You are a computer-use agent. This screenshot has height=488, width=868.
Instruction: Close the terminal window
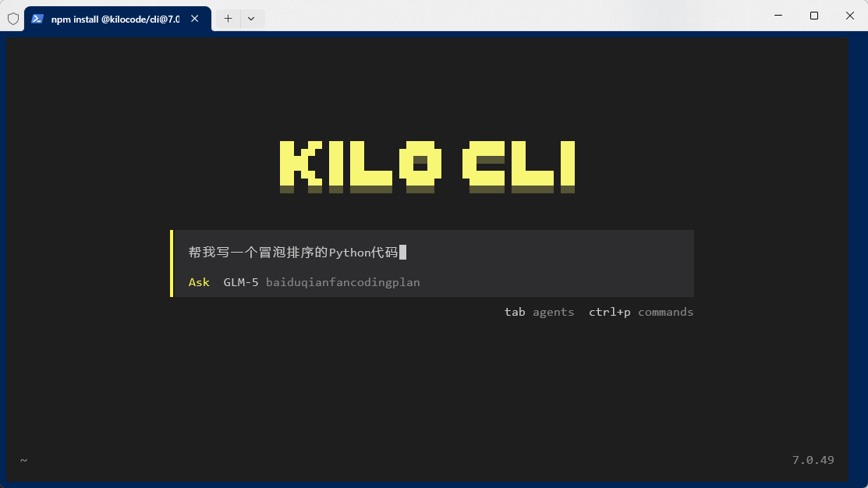coord(850,16)
